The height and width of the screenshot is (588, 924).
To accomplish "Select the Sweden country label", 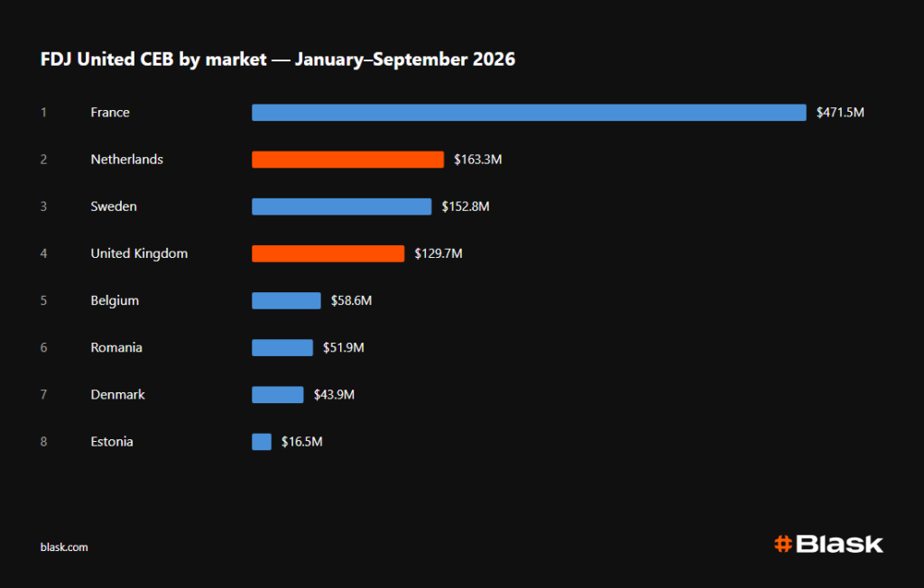I will click(114, 207).
